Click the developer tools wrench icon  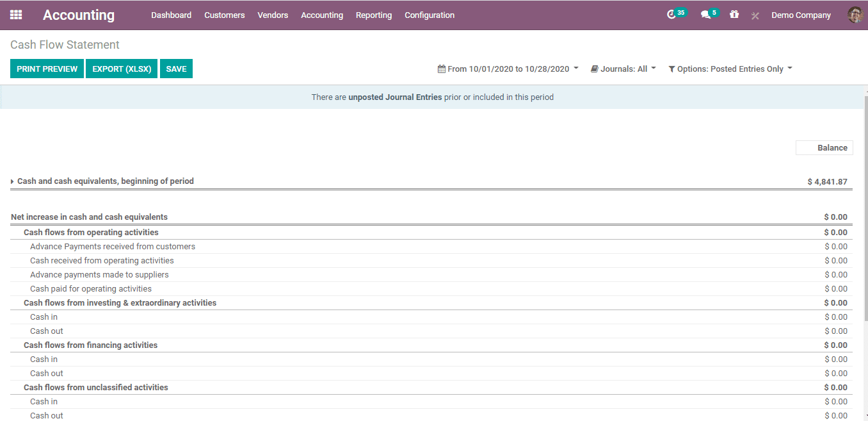[x=755, y=15]
